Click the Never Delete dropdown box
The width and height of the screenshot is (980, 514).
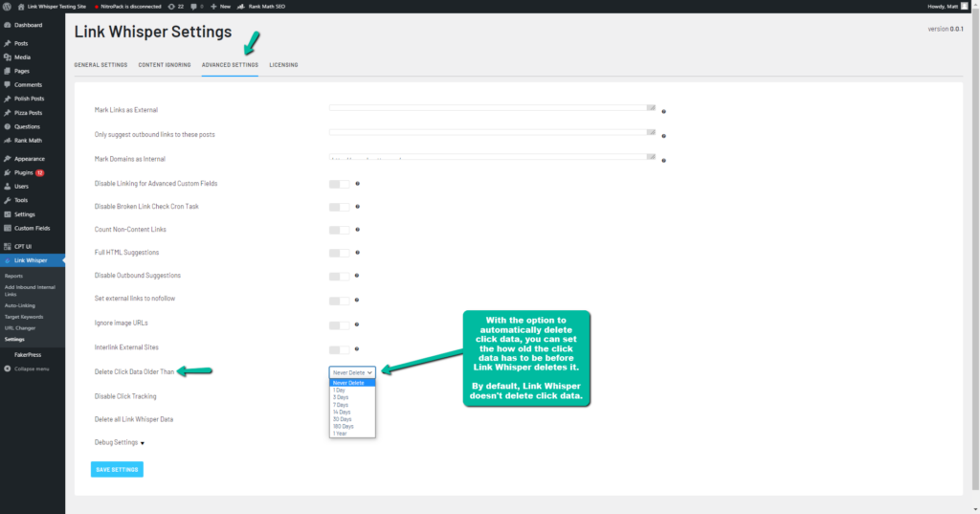(352, 372)
